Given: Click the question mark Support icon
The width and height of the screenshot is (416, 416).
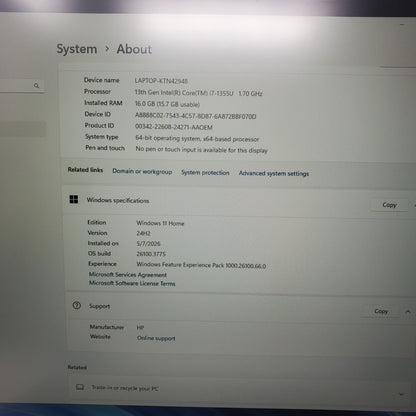Looking at the screenshot, I should pos(77,305).
